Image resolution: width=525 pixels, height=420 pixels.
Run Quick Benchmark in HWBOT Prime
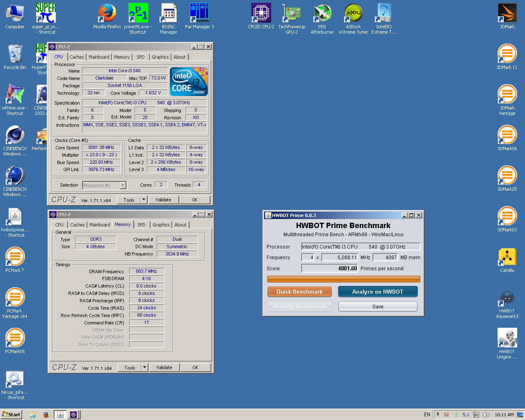point(299,292)
